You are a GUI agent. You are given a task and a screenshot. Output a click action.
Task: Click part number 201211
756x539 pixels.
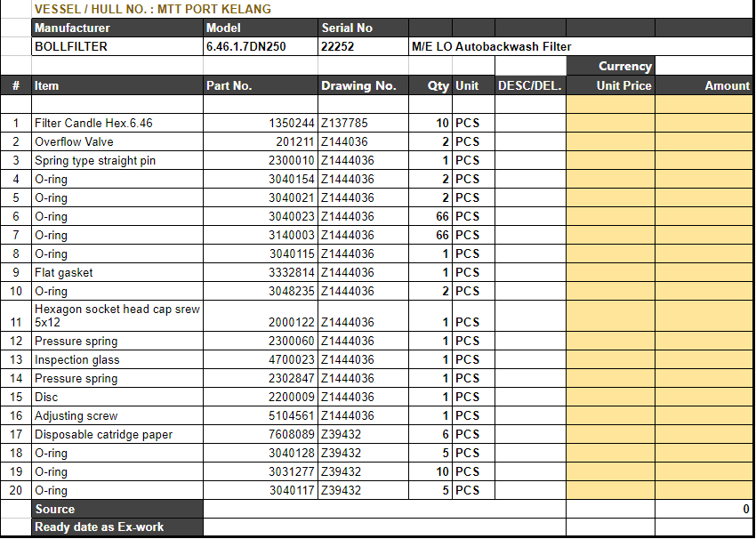point(261,141)
